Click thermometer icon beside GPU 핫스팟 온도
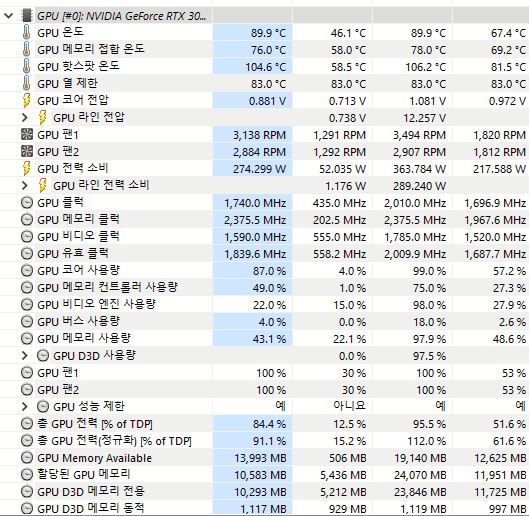This screenshot has height=516, width=529. tap(26, 66)
